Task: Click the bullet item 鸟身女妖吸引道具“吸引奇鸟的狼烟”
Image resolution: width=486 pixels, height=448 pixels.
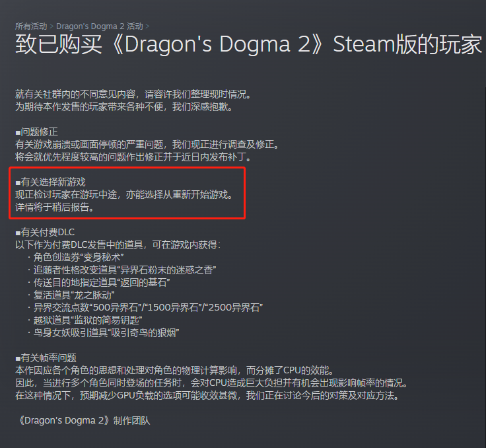Action: coord(104,333)
